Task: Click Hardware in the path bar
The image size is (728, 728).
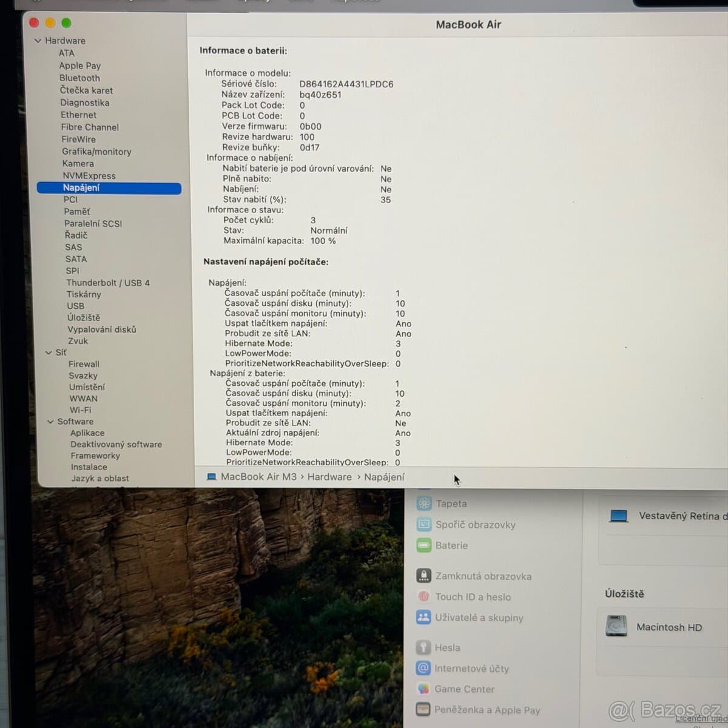Action: (329, 477)
